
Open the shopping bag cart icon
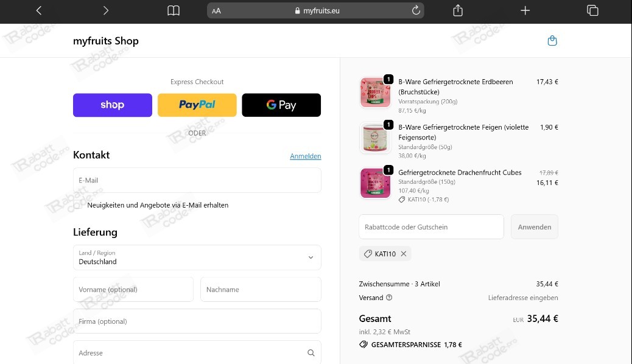[552, 41]
